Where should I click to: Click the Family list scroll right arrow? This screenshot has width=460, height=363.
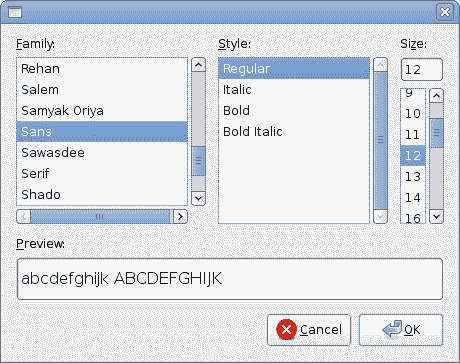(180, 217)
